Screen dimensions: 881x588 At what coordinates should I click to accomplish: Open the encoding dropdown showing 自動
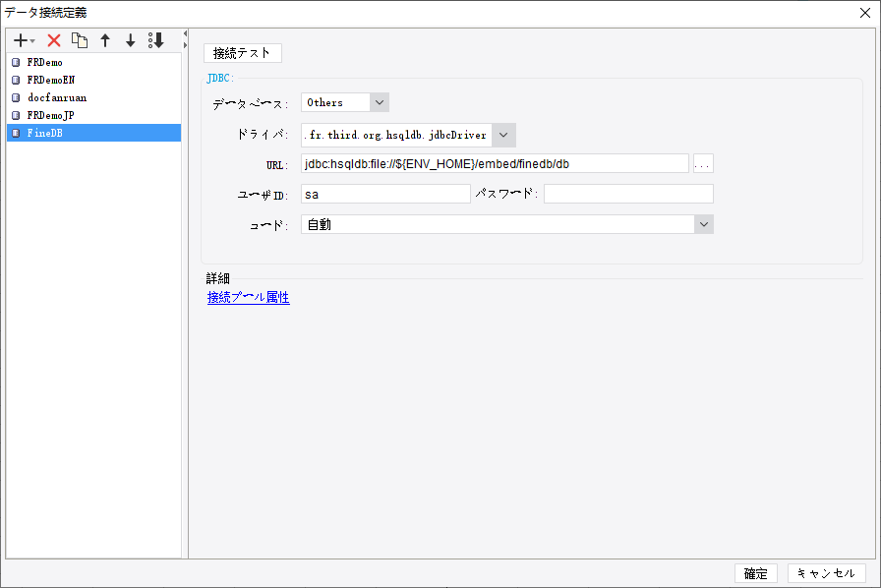[705, 224]
